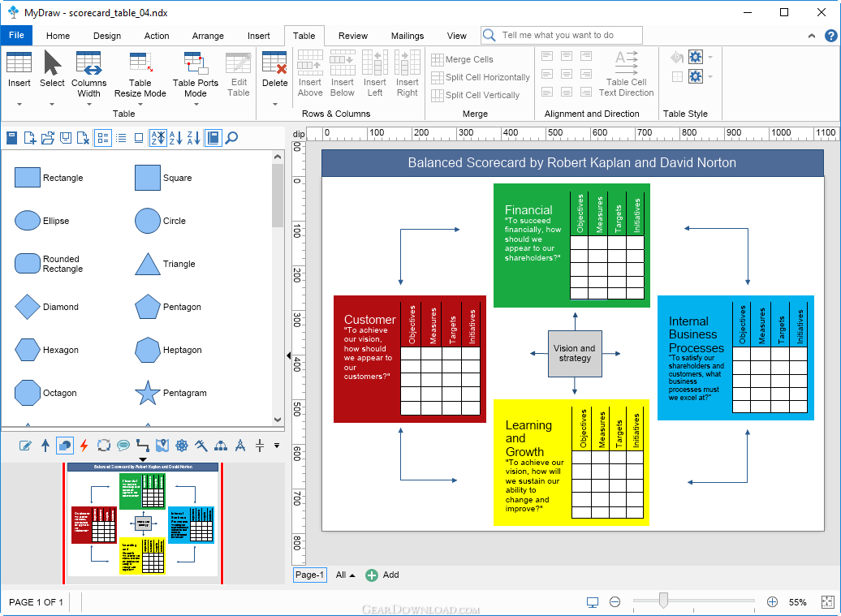Open the Table Resize Mode tool
Image resolution: width=841 pixels, height=616 pixels.
coord(140,74)
